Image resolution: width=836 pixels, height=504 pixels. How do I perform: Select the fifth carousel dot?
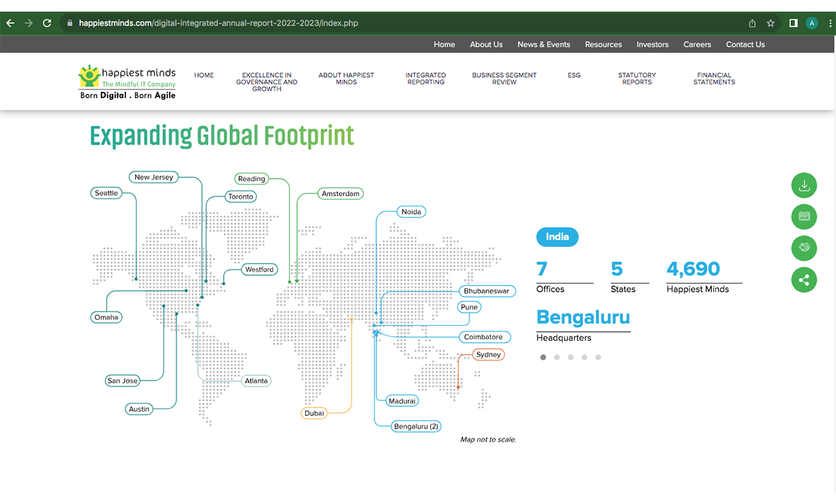coord(598,357)
